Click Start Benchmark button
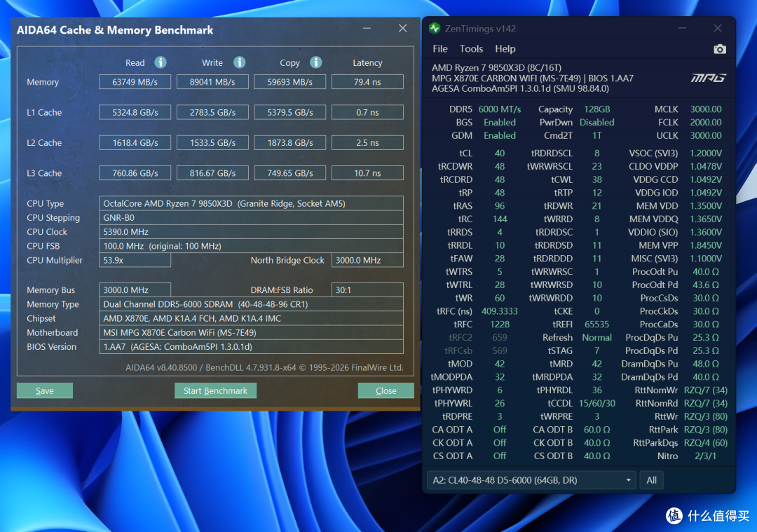 click(x=215, y=390)
